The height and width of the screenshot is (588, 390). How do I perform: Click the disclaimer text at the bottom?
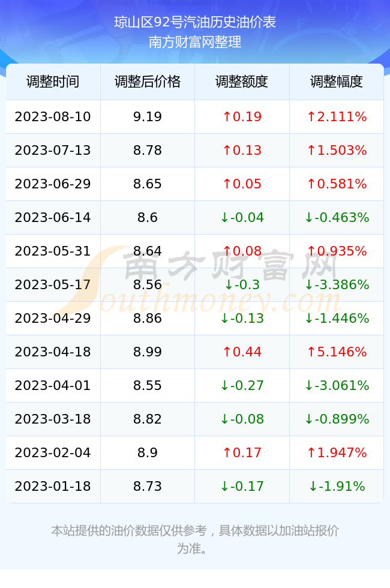195,539
